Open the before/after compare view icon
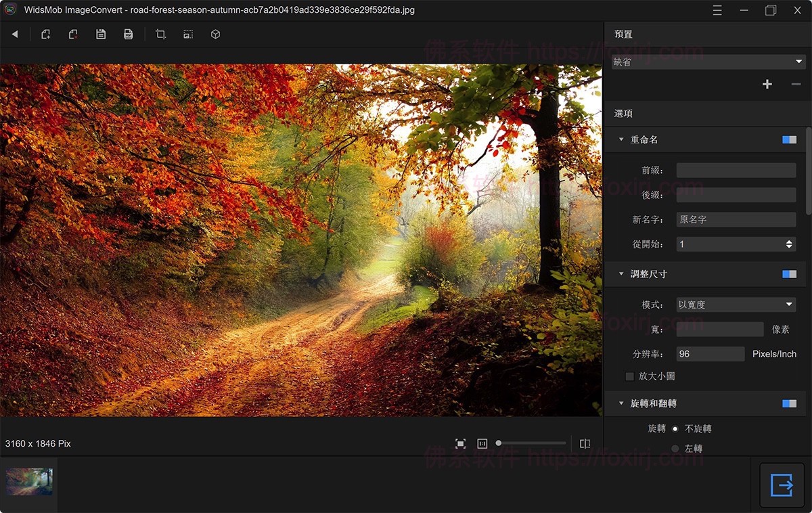Screen dimensions: 812x513 pyautogui.click(x=585, y=444)
